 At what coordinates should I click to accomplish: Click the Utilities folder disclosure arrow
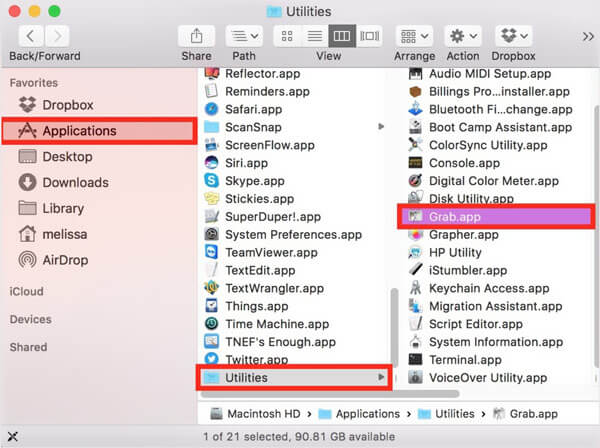(381, 377)
